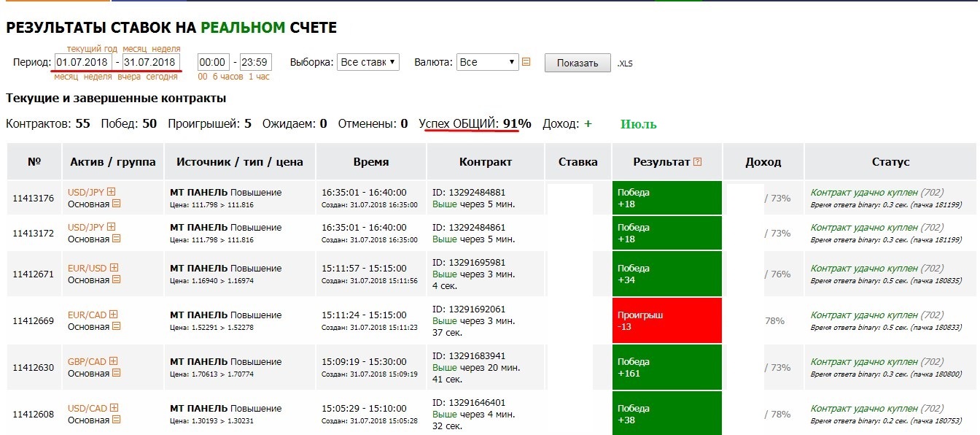The width and height of the screenshot is (980, 435).
Task: Open the EUR/CAD asset link
Action: click(x=87, y=315)
